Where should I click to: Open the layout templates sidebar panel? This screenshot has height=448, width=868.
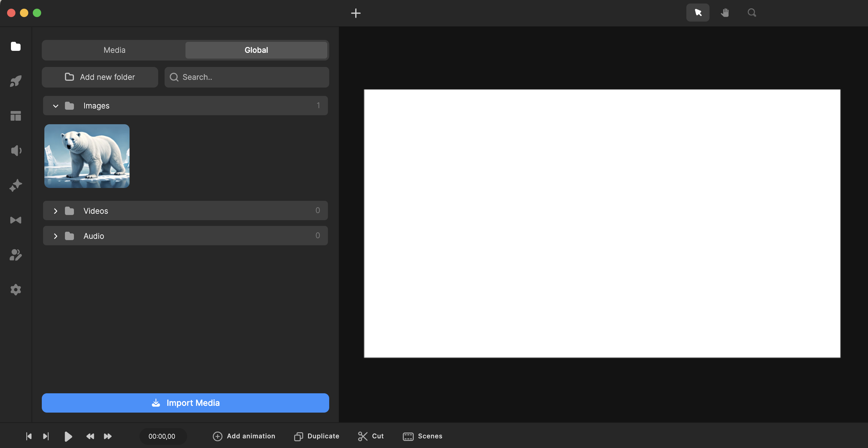(15, 116)
